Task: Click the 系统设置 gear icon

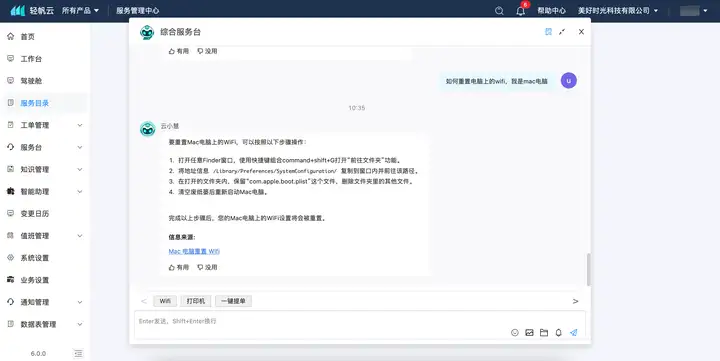Action: 11,258
